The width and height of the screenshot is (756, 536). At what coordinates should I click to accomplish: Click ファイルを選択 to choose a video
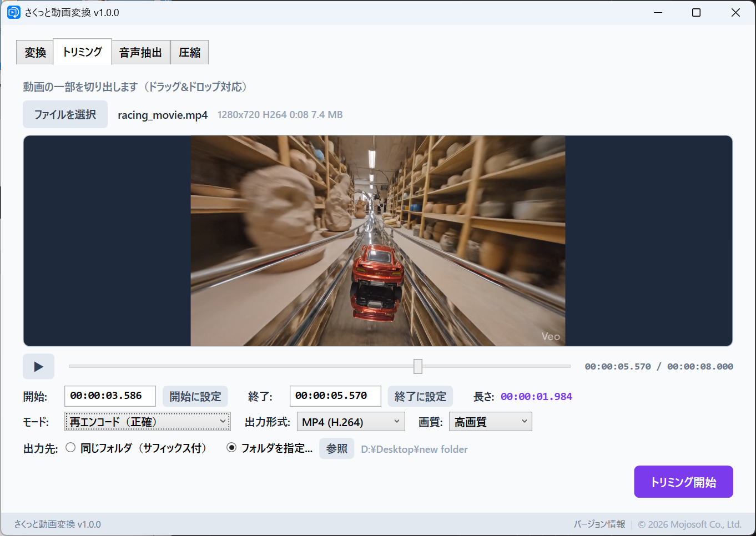point(65,114)
